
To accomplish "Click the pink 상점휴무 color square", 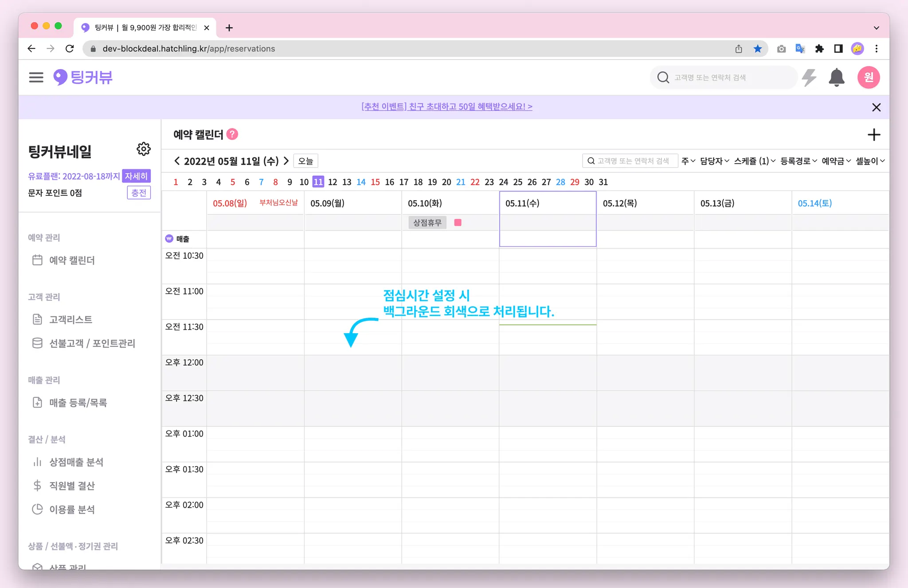I will pyautogui.click(x=458, y=222).
